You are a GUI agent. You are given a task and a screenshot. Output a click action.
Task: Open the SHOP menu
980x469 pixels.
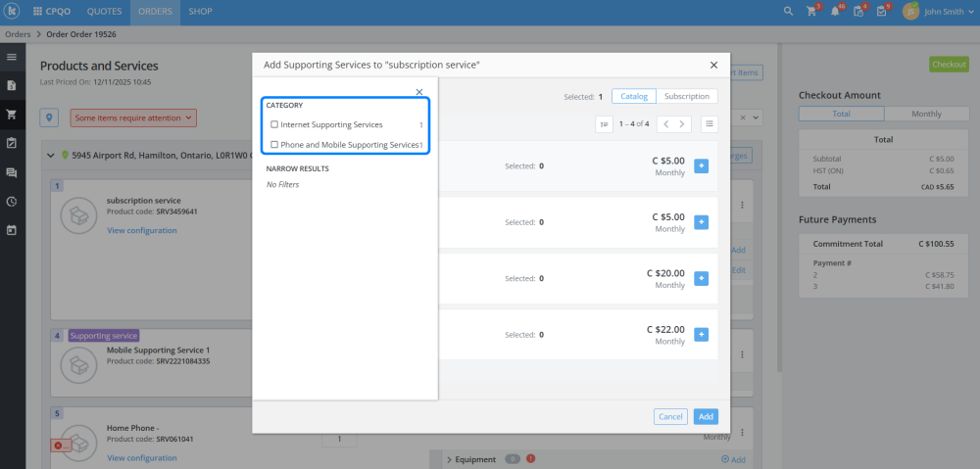(x=201, y=11)
